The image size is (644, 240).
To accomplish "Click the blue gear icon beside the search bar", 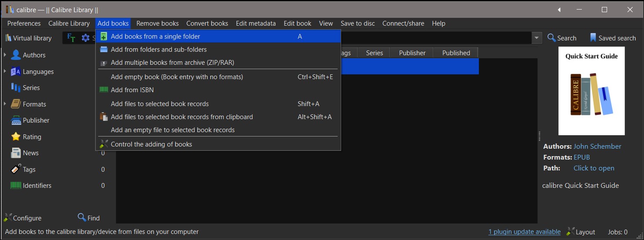I will click(86, 38).
